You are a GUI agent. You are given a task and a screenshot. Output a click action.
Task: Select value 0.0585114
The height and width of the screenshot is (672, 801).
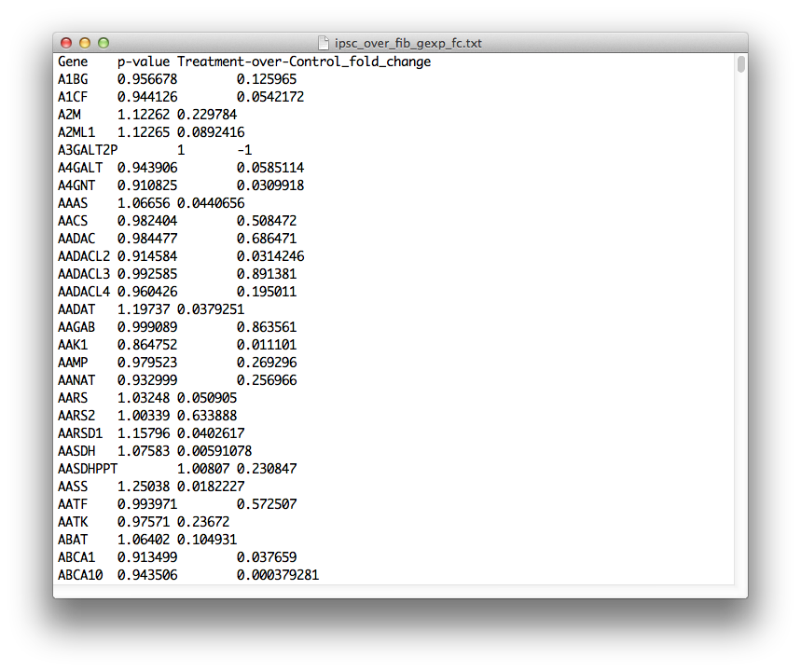pos(270,168)
